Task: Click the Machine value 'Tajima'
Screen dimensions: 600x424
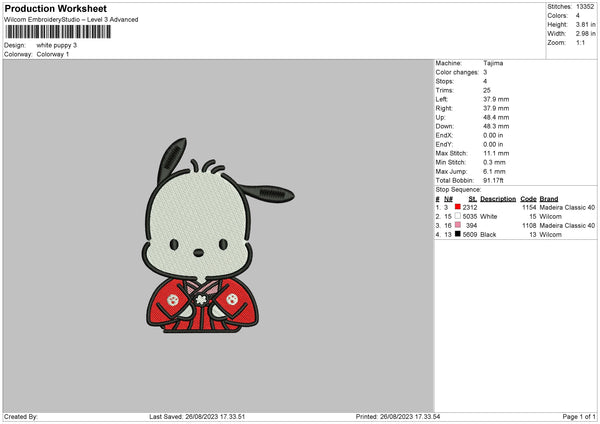Action: coord(493,63)
